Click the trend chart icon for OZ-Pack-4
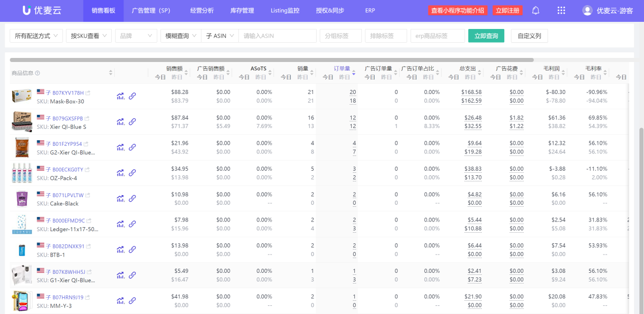Image resolution: width=644 pixels, height=314 pixels. pyautogui.click(x=120, y=173)
